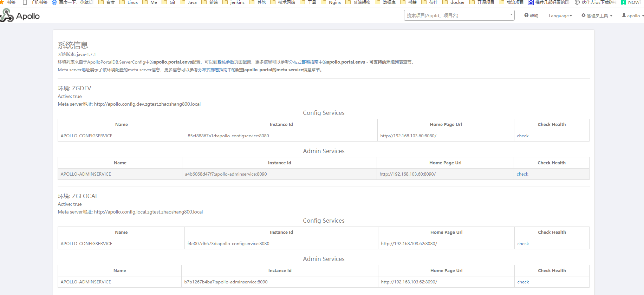Image resolution: width=644 pixels, height=295 pixels.
Task: Open the 物流项目 bookmark folder
Action: [x=511, y=2]
